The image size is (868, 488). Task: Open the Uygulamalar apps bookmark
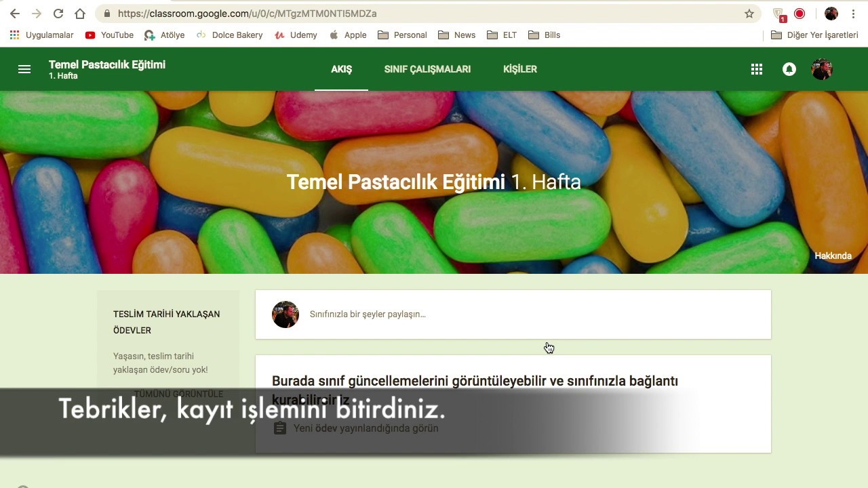(41, 35)
